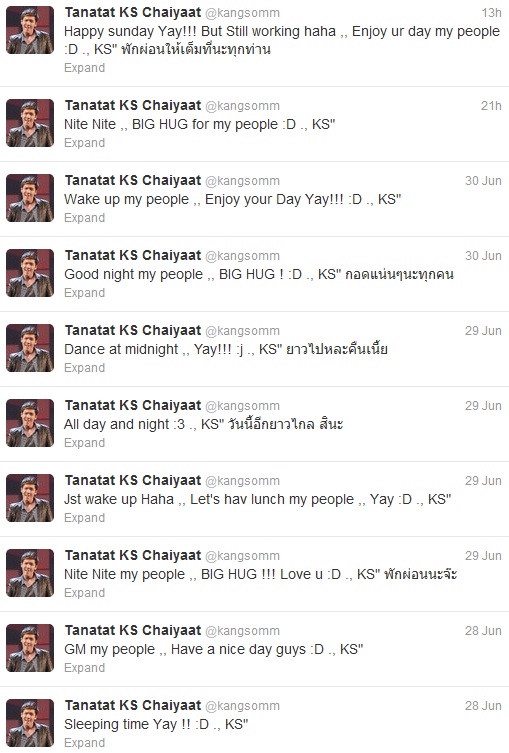Expand the "Happy sunday Yay!!!" tweet
This screenshot has height=753, width=509.
point(85,68)
